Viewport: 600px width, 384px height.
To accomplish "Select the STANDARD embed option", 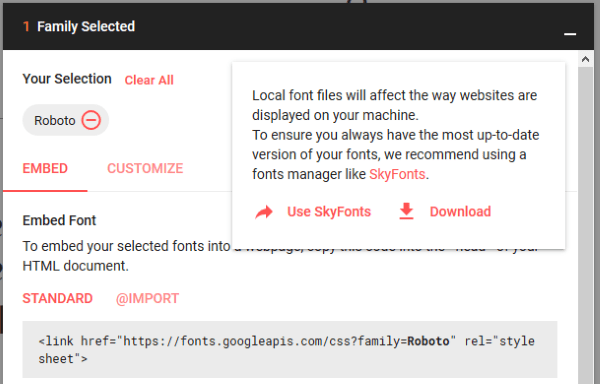I will [x=57, y=298].
